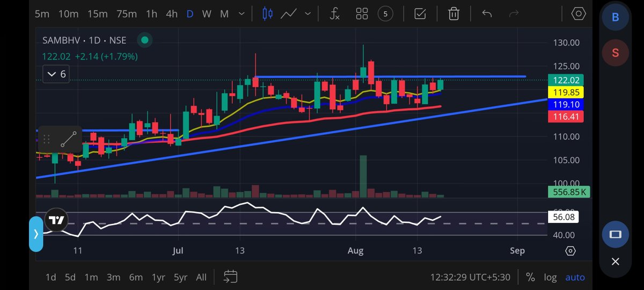Open the candlestick chart type selector
Image resolution: width=644 pixels, height=290 pixels.
(267, 14)
